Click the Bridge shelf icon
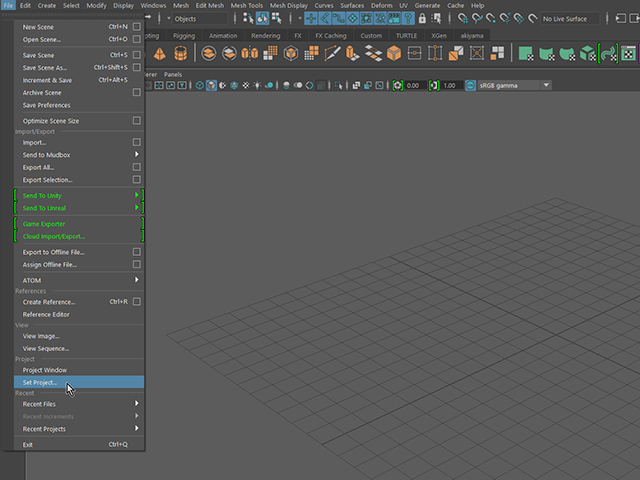 coord(373,53)
